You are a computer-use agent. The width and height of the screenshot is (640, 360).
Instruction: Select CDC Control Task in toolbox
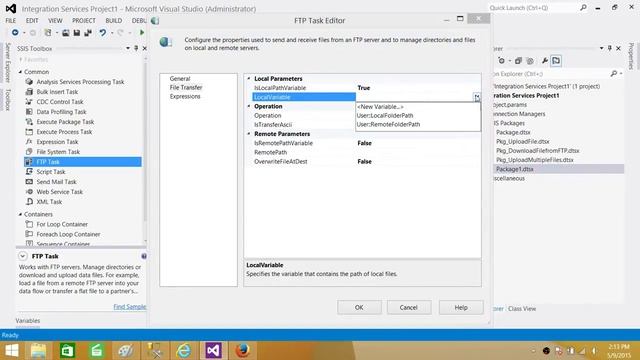60,102
